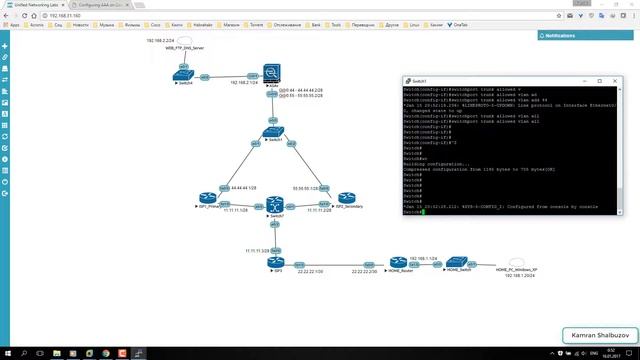This screenshot has height=360, width=640.
Task: Open the Новости bookmark folder
Action: click(77, 25)
